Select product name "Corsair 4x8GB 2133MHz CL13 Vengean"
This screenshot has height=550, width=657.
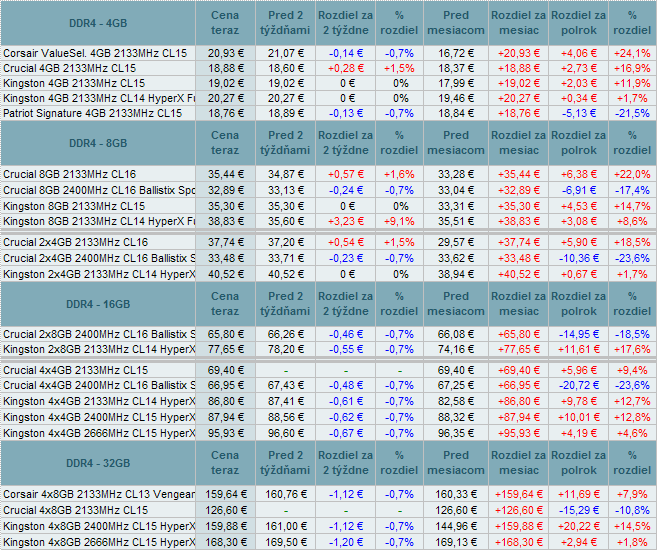coord(99,494)
